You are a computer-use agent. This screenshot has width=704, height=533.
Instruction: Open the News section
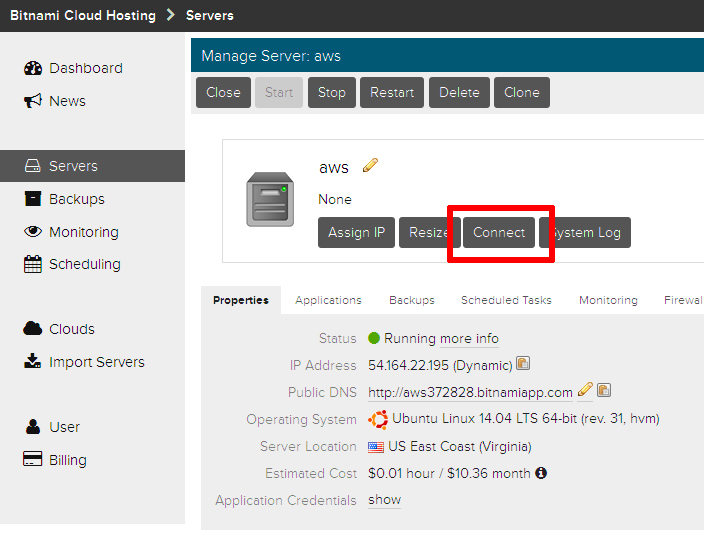click(67, 101)
